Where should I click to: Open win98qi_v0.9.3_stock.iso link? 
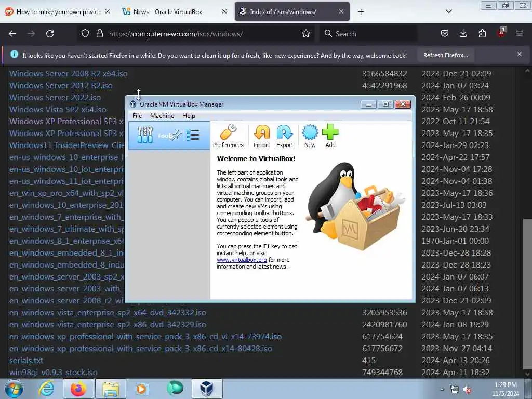(54, 372)
